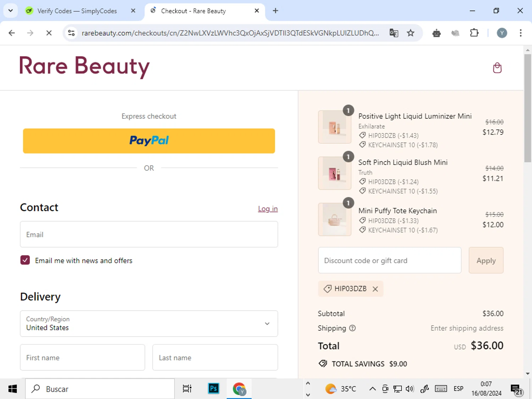Open the Windows Start menu
Image resolution: width=532 pixels, height=399 pixels.
point(12,389)
